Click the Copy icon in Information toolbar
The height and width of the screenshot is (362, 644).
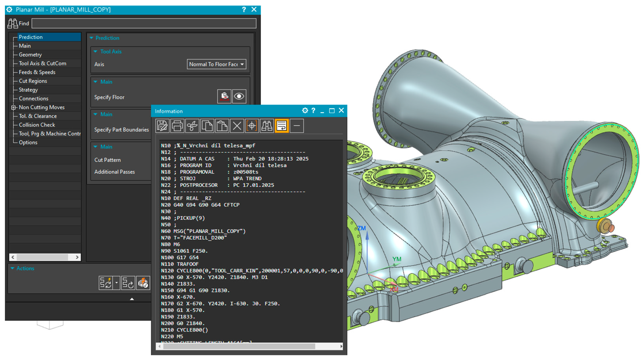(207, 126)
